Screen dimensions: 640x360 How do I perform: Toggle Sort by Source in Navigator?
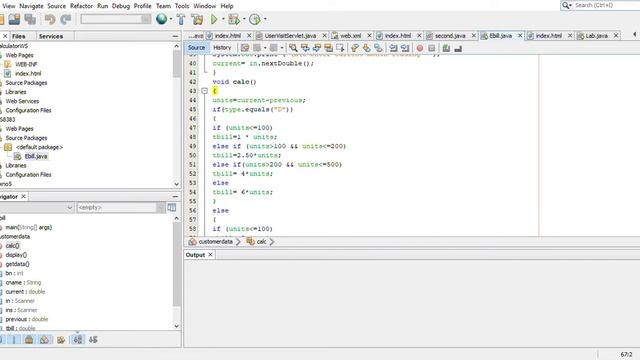93,340
